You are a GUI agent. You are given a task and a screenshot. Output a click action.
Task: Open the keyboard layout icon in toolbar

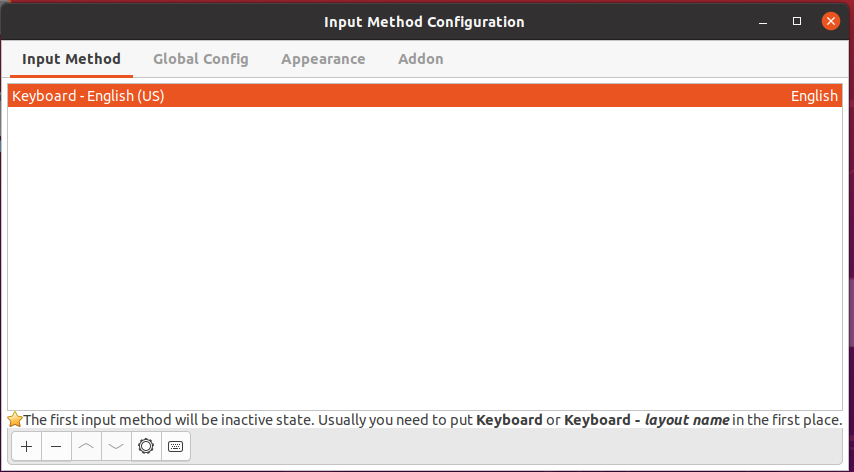click(175, 446)
